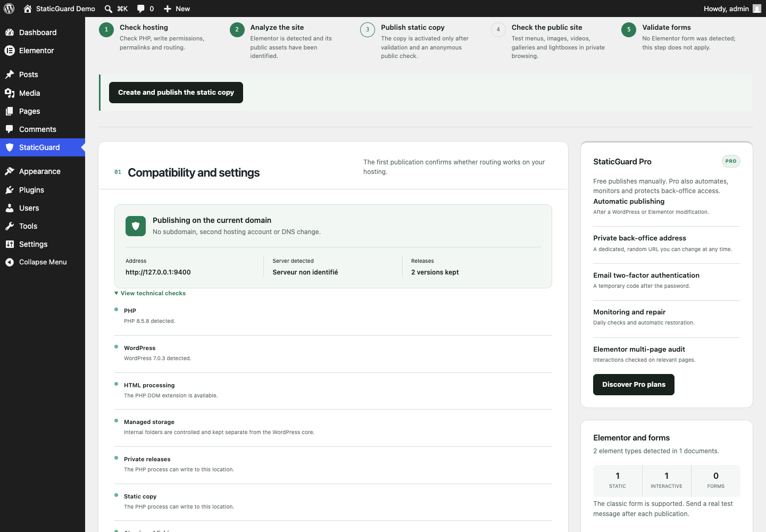Click step 3 circle Publish static copy
Screen dimensions: 766x532
[x=368, y=30]
